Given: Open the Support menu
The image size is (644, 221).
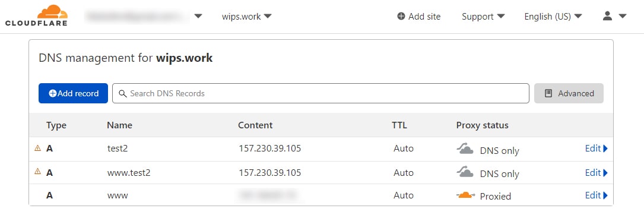Looking at the screenshot, I should (x=483, y=17).
